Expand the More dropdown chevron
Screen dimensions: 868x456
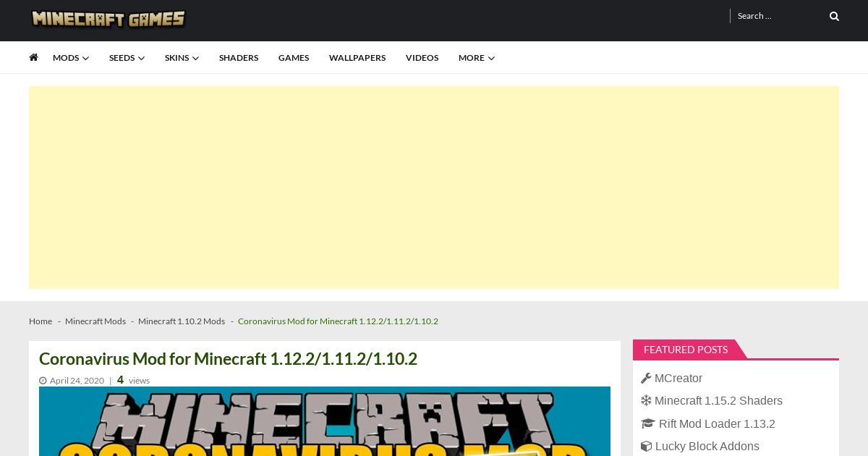[x=491, y=58]
